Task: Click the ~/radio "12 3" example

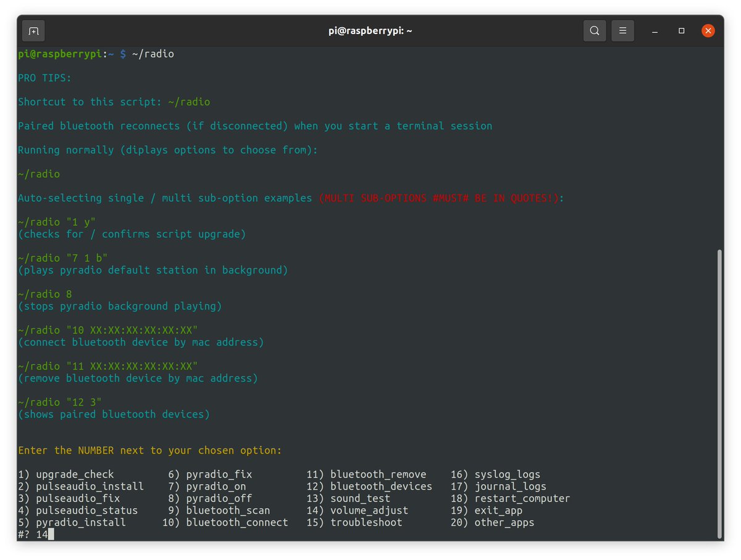Action: [60, 402]
